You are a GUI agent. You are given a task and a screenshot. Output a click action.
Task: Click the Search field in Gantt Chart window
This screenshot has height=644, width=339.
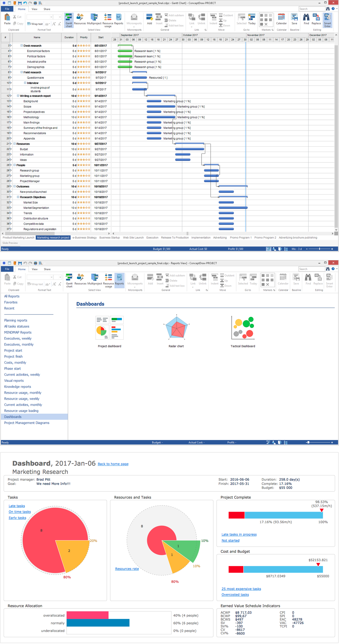click(312, 9)
